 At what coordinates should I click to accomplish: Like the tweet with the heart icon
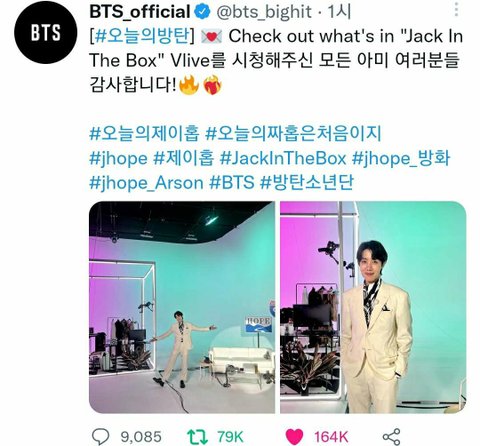click(x=295, y=437)
